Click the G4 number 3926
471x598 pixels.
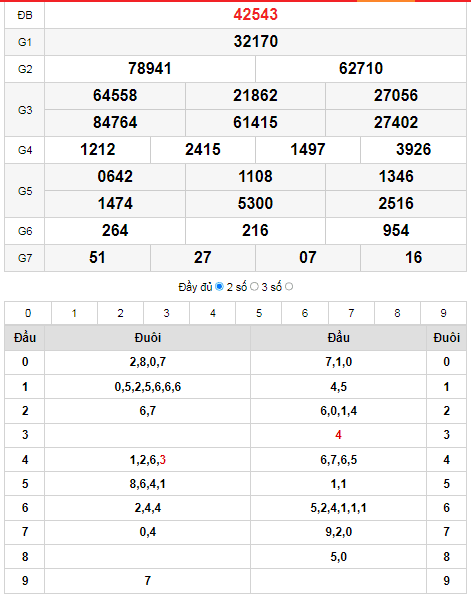[x=413, y=150]
